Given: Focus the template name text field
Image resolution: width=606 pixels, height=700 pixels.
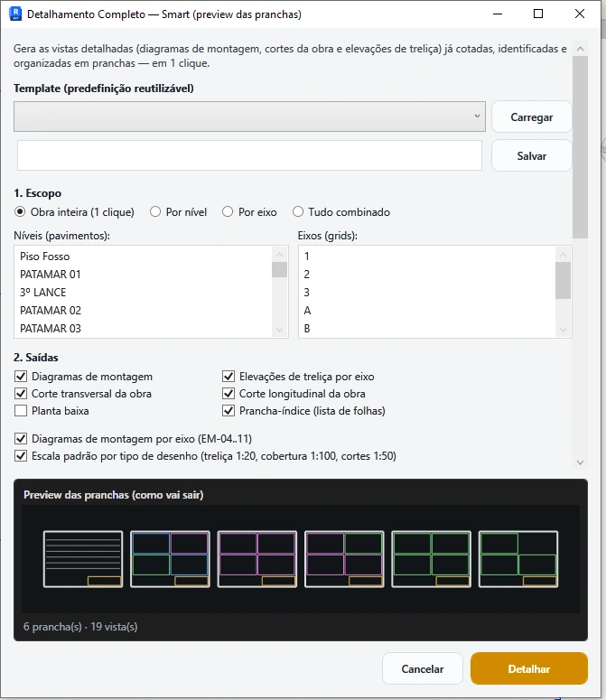Looking at the screenshot, I should (x=249, y=155).
